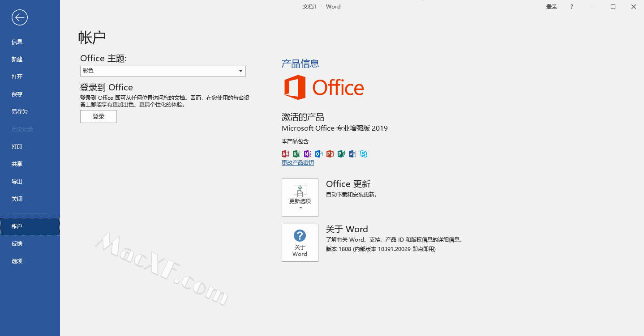Select 新建 in the sidebar
Screen dimensions: 644x336
(30, 59)
